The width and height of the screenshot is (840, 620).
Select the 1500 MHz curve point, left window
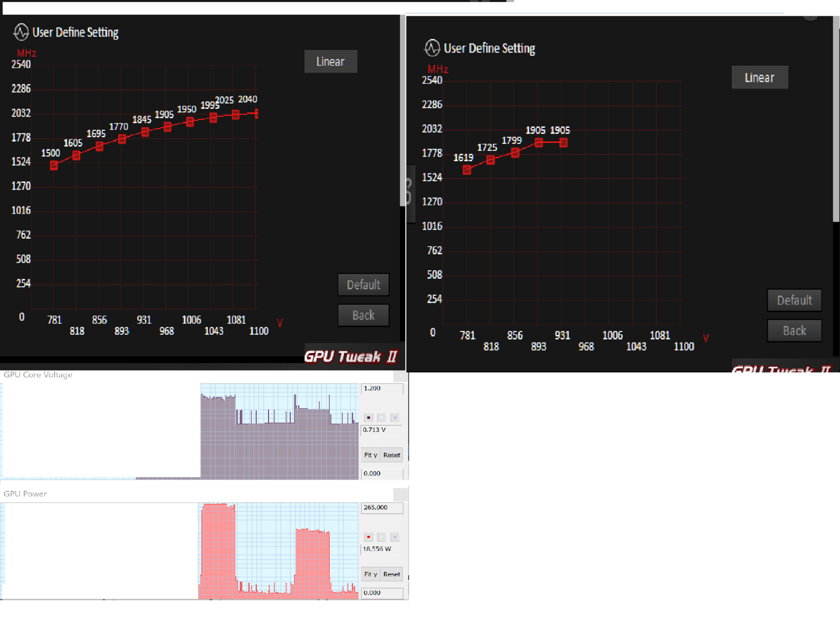[x=54, y=166]
